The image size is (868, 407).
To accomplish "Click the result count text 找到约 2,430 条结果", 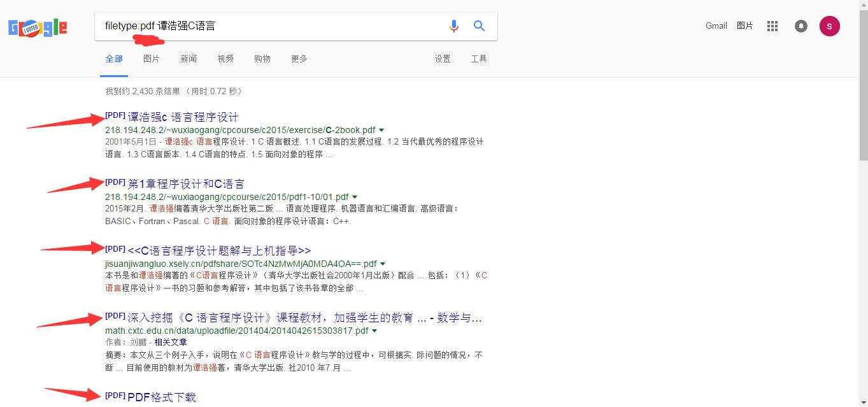I will 143,91.
